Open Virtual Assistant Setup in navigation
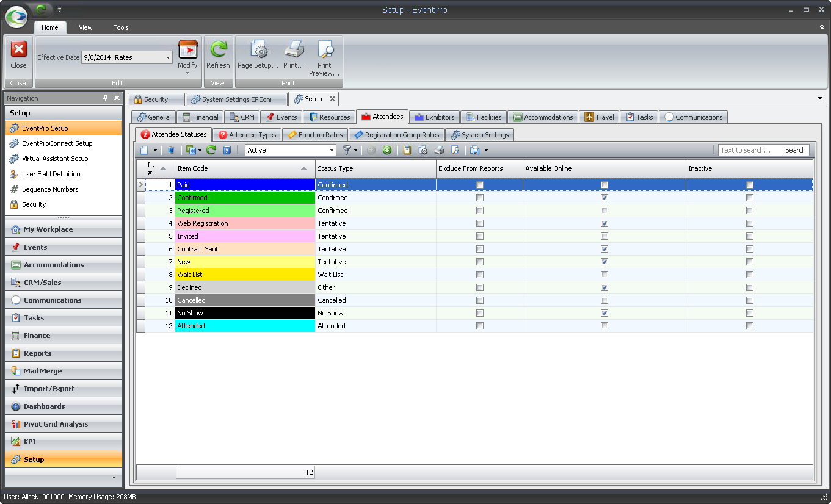Screen dimensions: 831x504 (x=64, y=159)
